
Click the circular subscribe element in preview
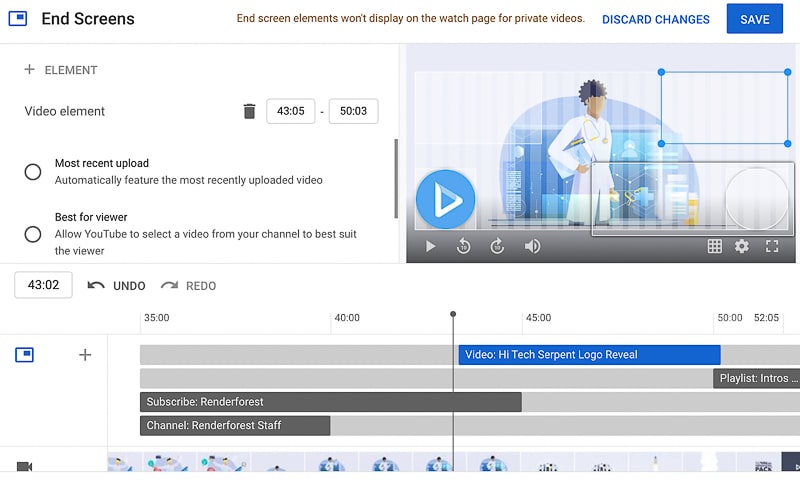(757, 199)
